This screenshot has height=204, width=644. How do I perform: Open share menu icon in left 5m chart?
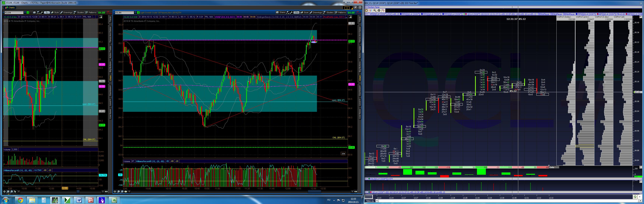[x=34, y=12]
